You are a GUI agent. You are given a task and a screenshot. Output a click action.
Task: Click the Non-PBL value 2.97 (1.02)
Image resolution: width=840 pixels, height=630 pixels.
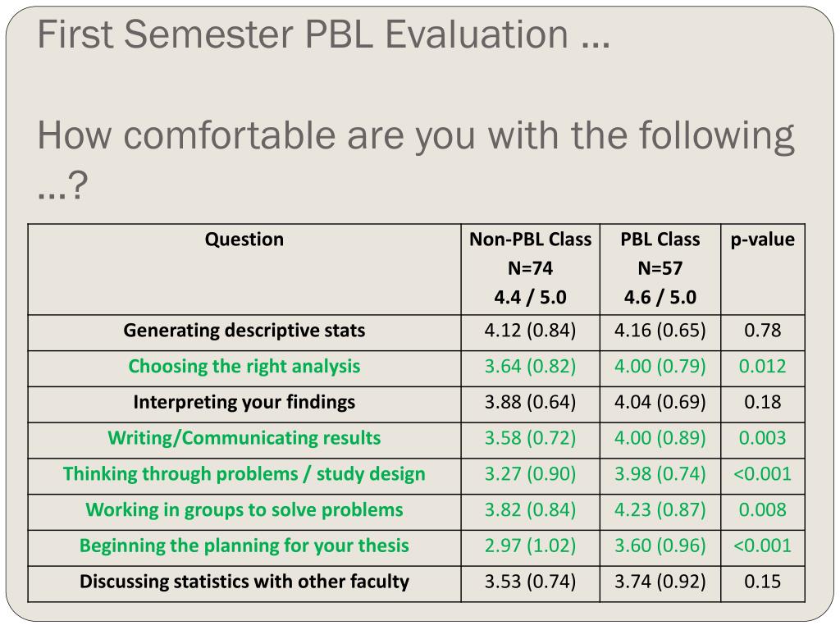pos(531,546)
